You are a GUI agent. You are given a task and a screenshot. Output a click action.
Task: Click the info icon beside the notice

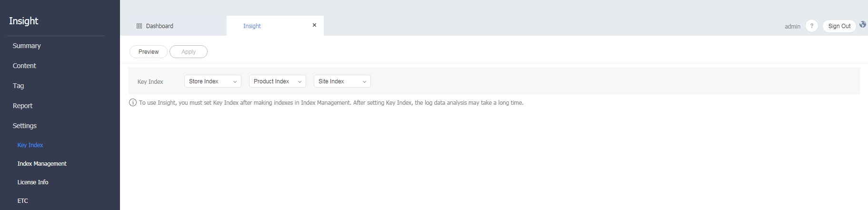[x=133, y=103]
